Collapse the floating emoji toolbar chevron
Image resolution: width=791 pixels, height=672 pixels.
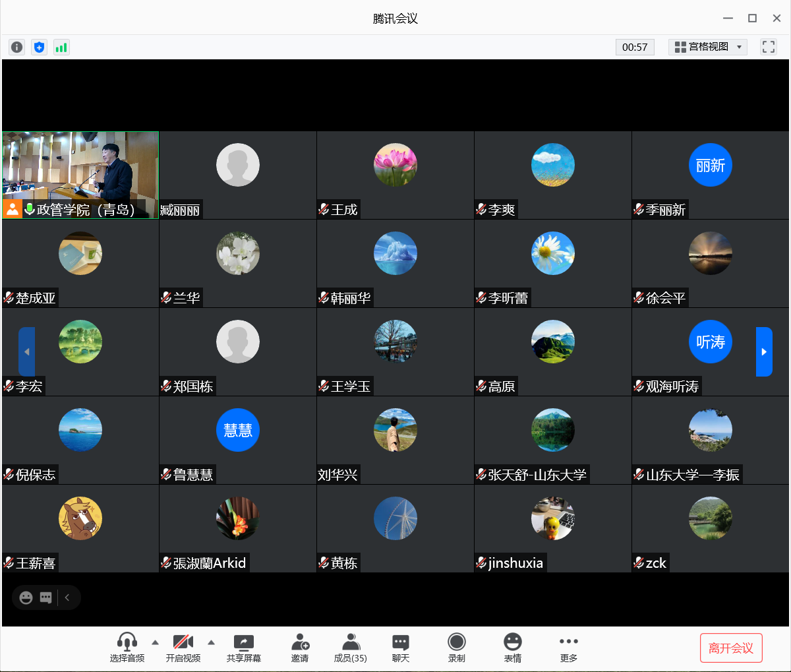(x=67, y=597)
